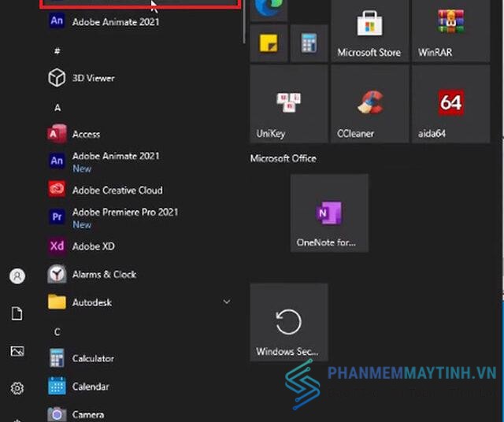The width and height of the screenshot is (504, 422).
Task: Click the Microsoft Office group title
Action: point(283,158)
